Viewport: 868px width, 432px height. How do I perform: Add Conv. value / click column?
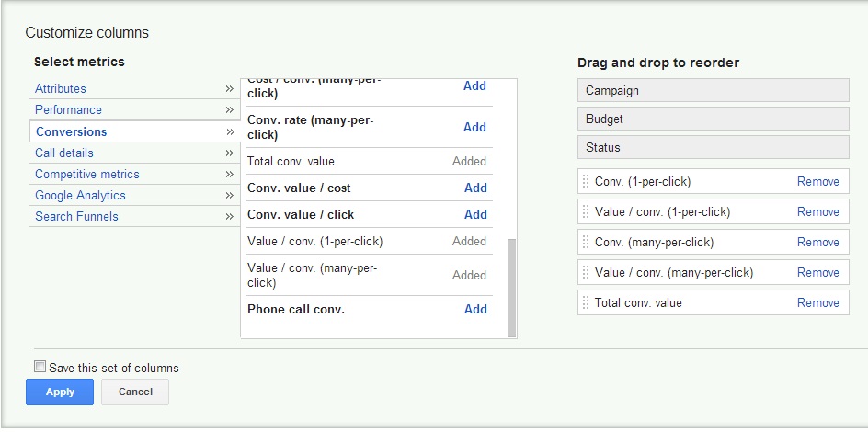475,214
